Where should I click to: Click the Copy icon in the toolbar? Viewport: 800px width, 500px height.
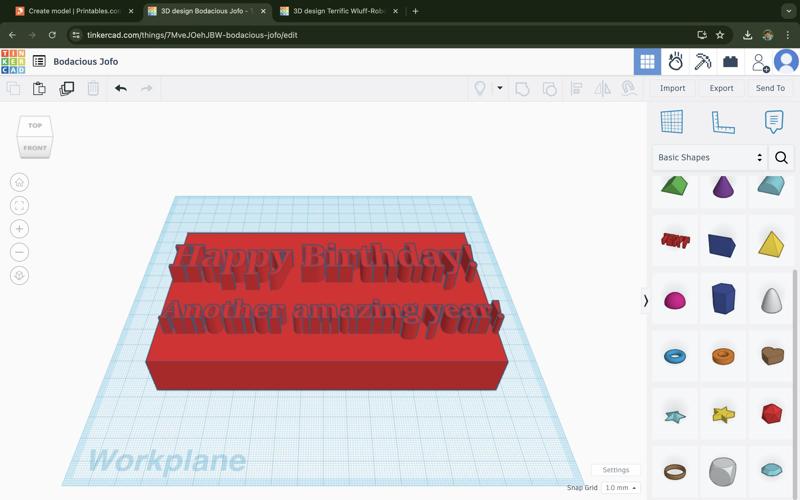pyautogui.click(x=14, y=89)
